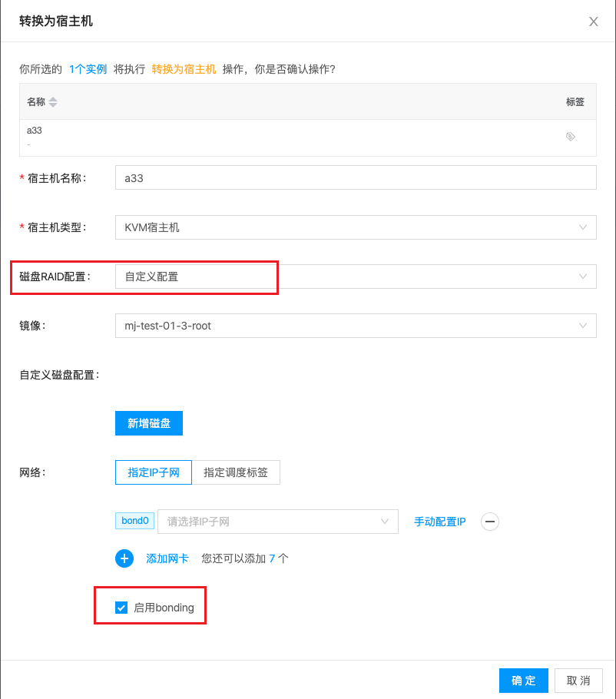The width and height of the screenshot is (616, 699).
Task: Click the 取消 cancel button
Action: click(x=578, y=681)
